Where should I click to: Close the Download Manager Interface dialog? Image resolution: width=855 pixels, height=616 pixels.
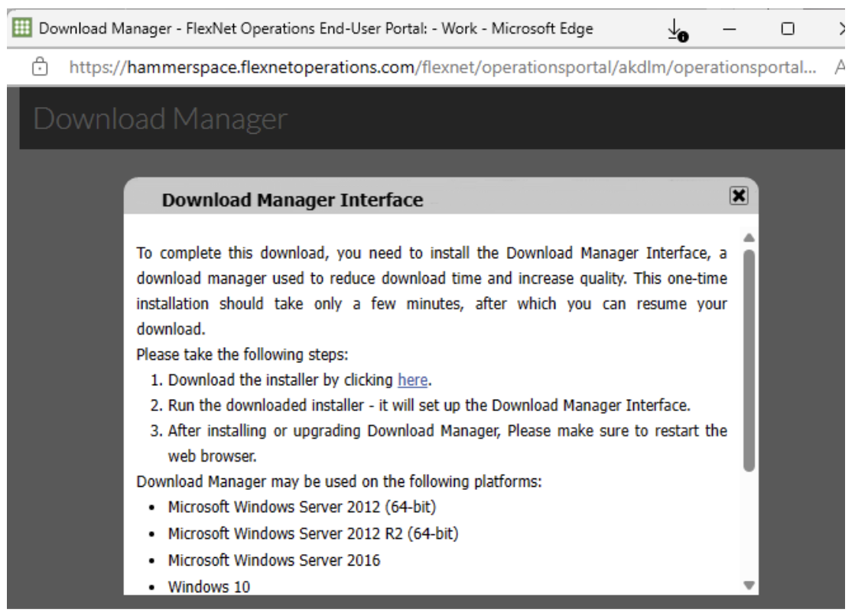(738, 195)
